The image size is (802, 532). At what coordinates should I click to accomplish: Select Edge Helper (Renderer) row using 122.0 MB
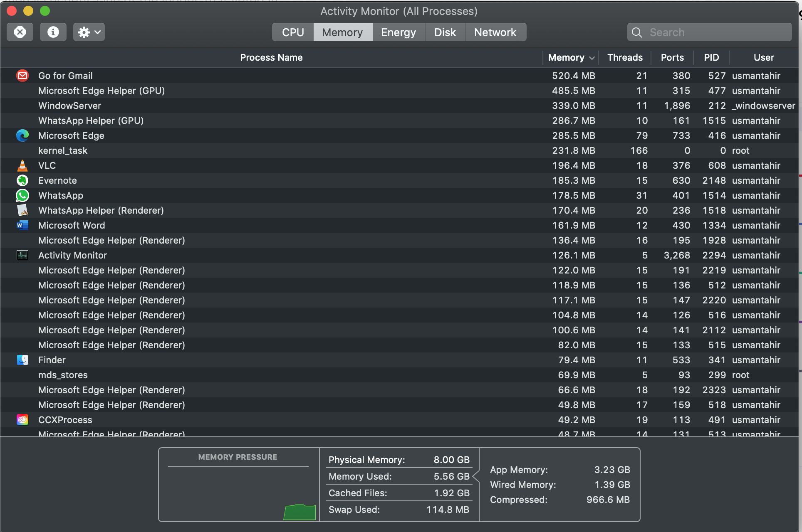(x=399, y=270)
